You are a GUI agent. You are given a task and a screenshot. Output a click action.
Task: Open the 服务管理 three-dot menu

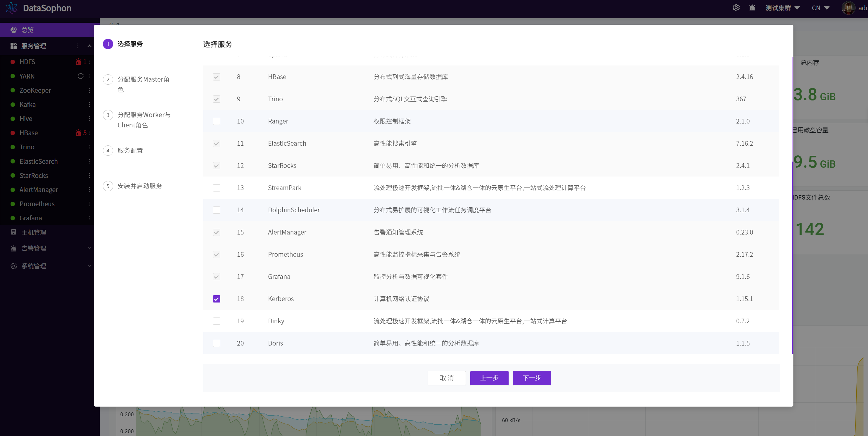click(x=77, y=46)
